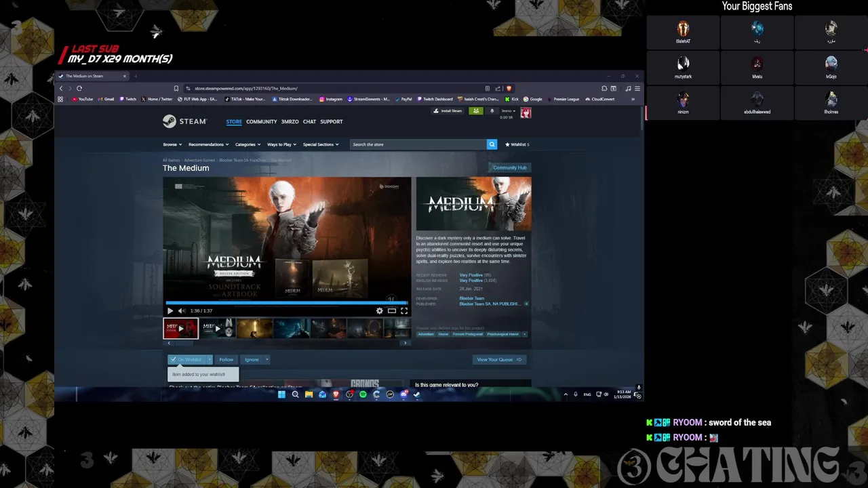The image size is (868, 488).
Task: Open the 3MRZO profile menu item
Action: (x=290, y=122)
